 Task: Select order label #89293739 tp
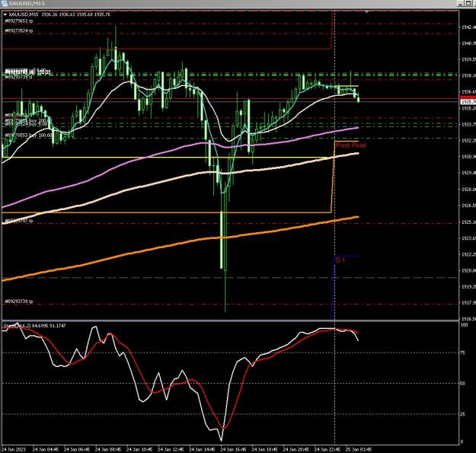click(x=19, y=301)
